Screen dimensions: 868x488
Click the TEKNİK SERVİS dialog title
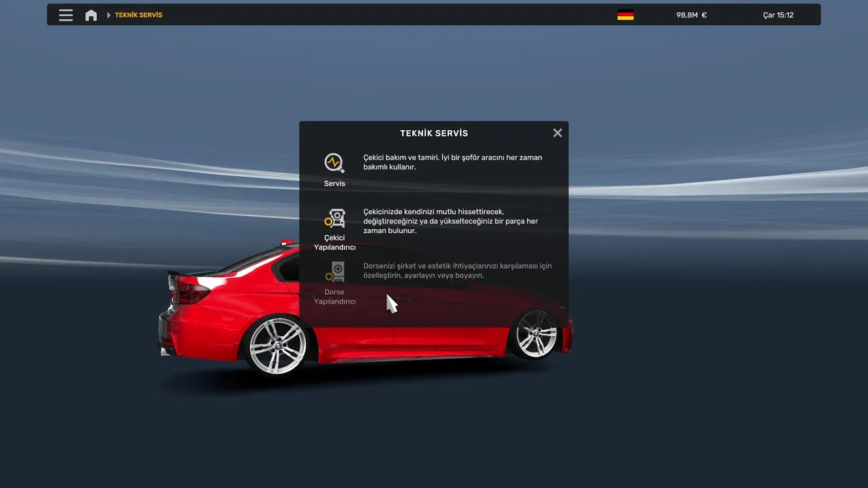434,134
